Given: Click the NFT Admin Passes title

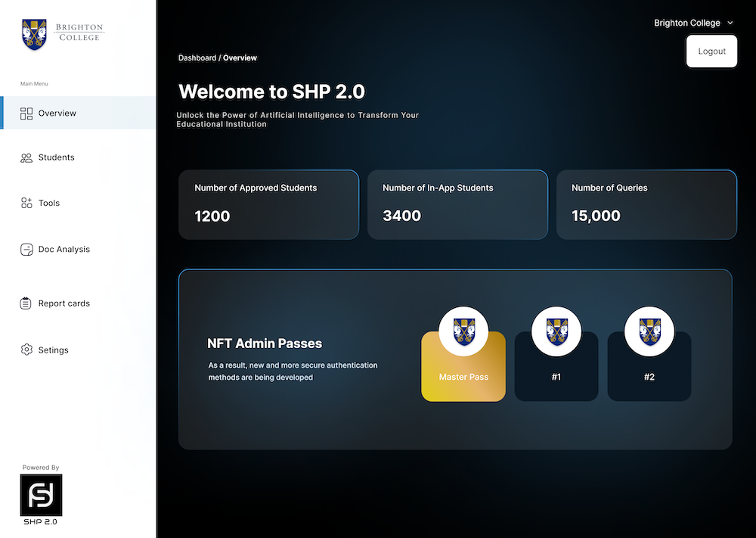Looking at the screenshot, I should point(265,344).
